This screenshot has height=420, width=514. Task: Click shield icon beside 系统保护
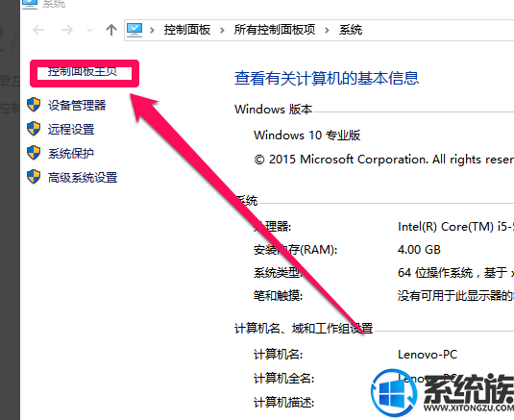(x=34, y=153)
